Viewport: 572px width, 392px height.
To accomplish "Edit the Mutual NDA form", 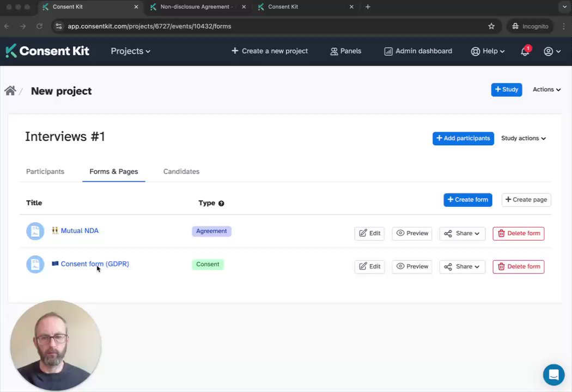I will tap(369, 234).
